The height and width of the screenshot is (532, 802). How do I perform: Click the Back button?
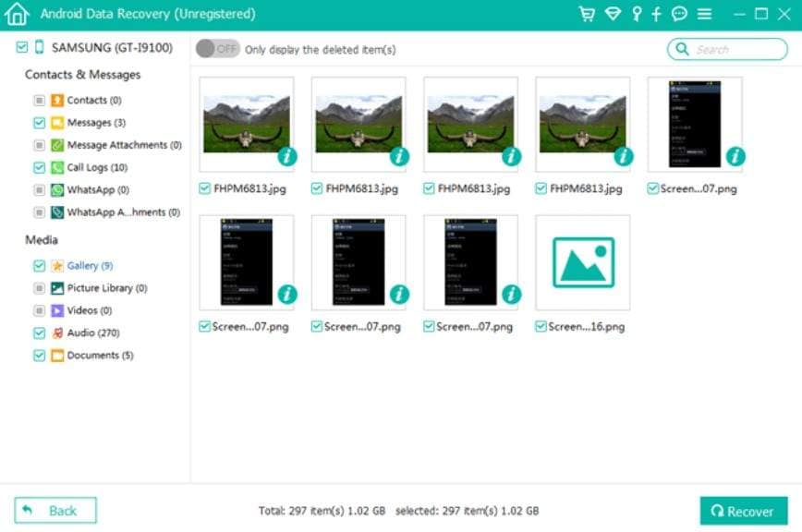click(x=54, y=509)
